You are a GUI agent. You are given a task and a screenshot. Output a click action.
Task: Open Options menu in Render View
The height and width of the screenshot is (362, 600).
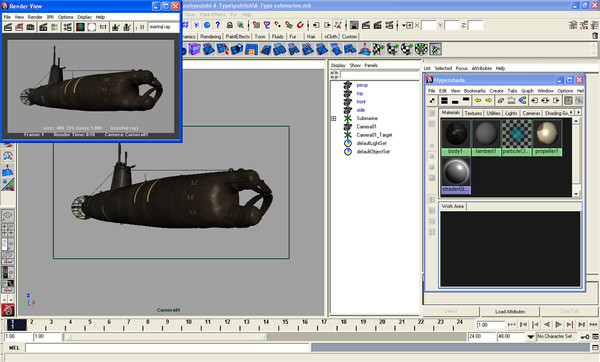click(x=65, y=17)
